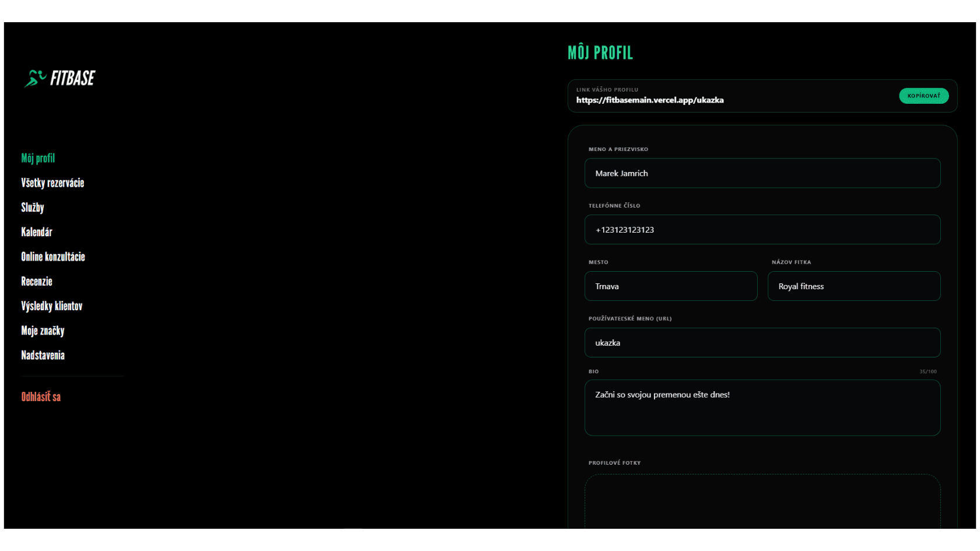Open Všetky rezervácie from the sidebar

(52, 183)
